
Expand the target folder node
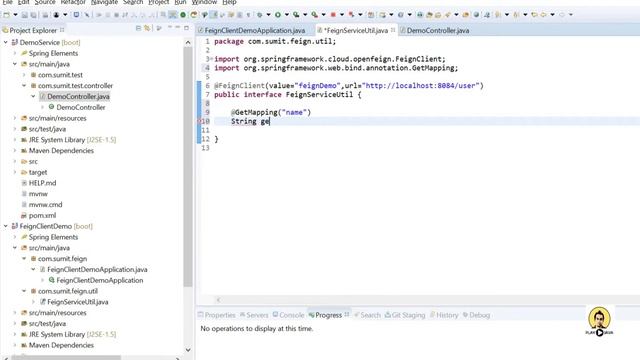click(15, 172)
